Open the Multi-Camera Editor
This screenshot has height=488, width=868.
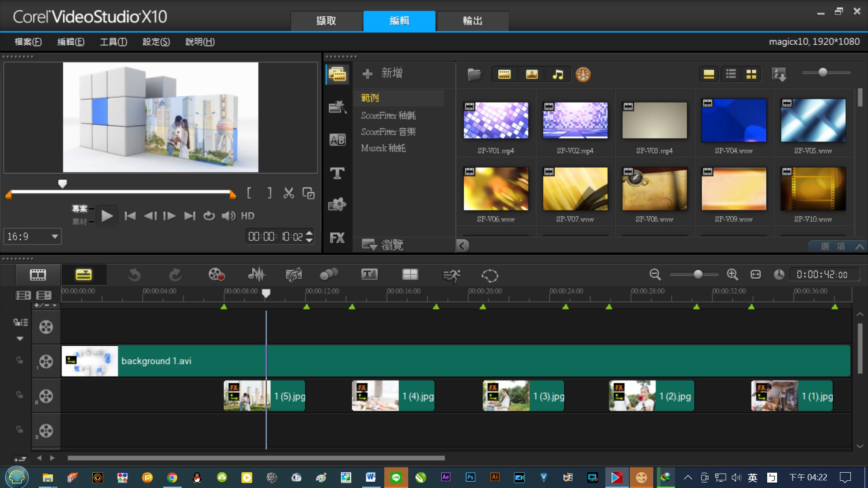click(x=410, y=275)
